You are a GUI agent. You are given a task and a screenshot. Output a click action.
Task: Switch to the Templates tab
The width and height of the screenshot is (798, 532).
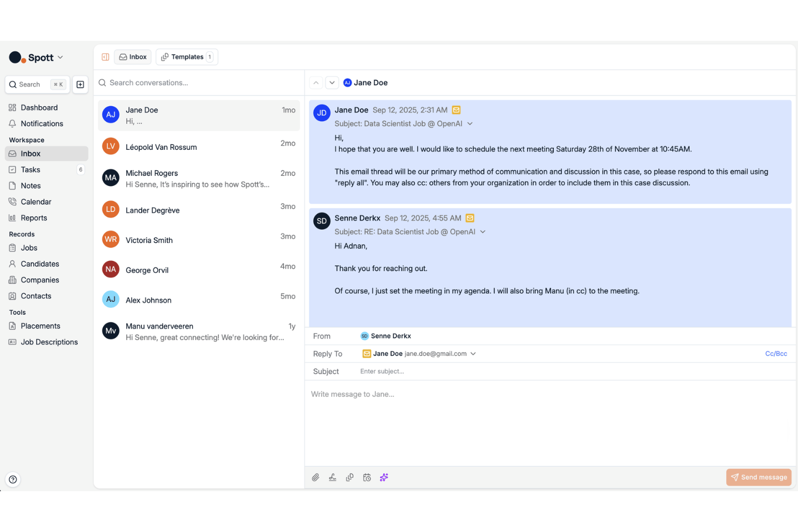pos(187,57)
